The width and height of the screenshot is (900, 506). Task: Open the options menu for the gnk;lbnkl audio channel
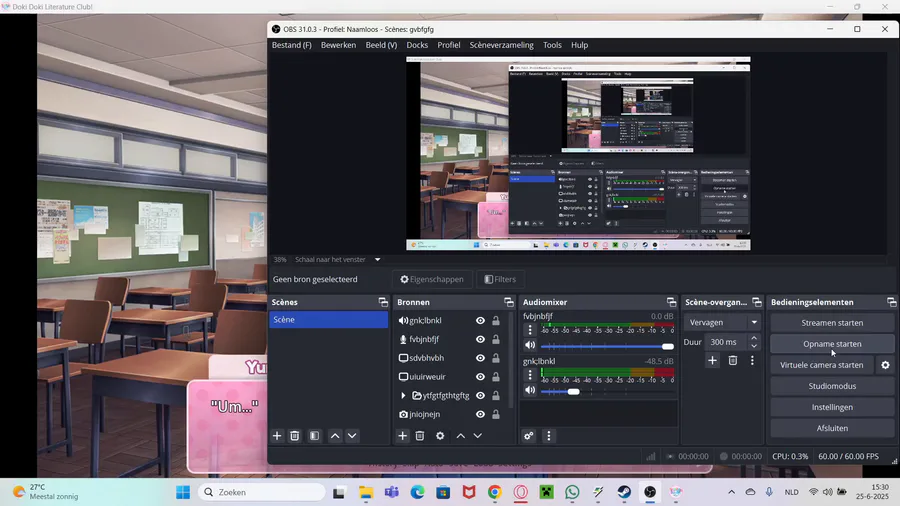[530, 375]
